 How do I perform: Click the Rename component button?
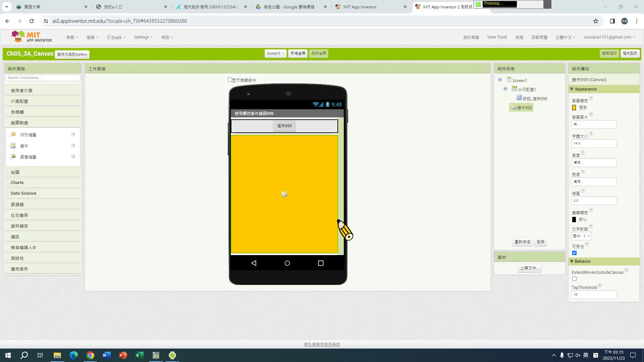pos(523,242)
